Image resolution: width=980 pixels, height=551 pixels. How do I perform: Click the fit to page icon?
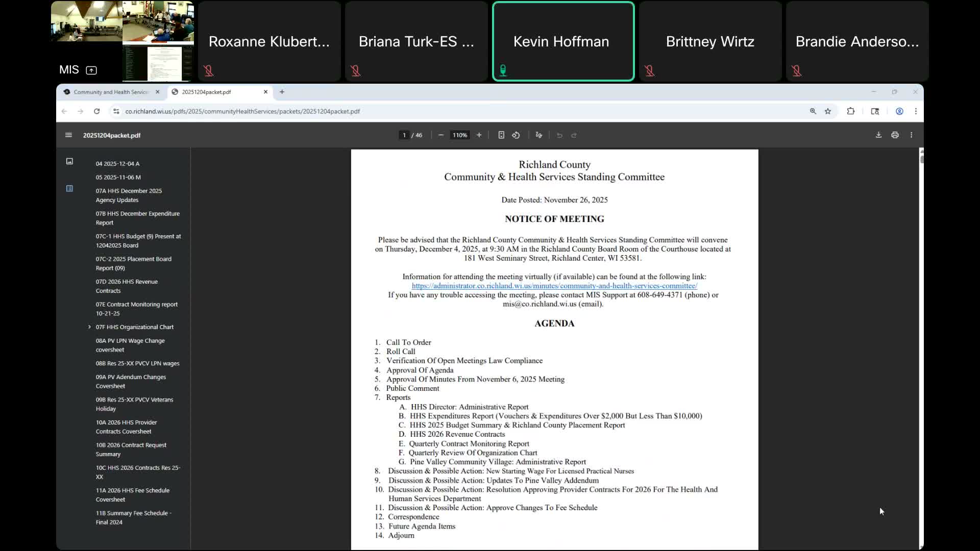501,135
